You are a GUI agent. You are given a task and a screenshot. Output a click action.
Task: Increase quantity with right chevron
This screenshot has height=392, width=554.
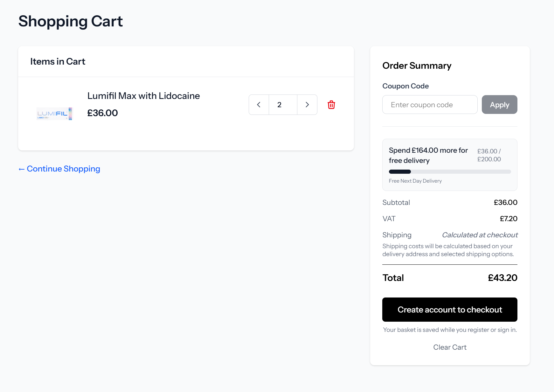[x=307, y=105]
